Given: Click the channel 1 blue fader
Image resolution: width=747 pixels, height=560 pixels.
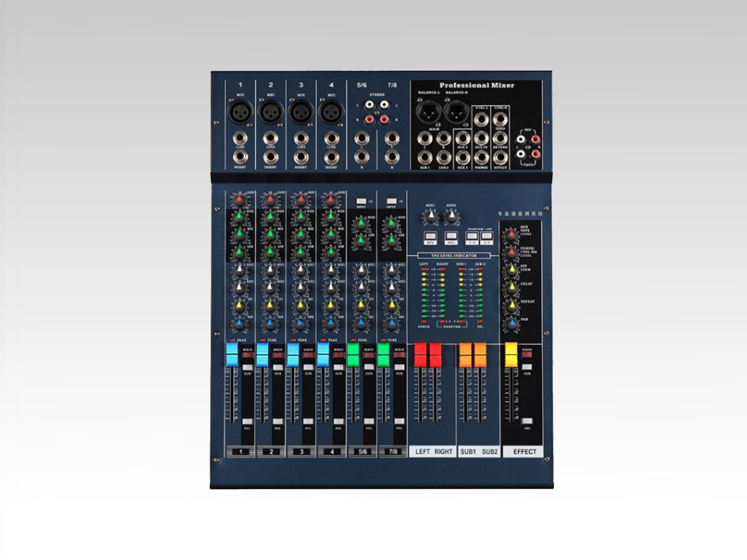Looking at the screenshot, I should (232, 355).
